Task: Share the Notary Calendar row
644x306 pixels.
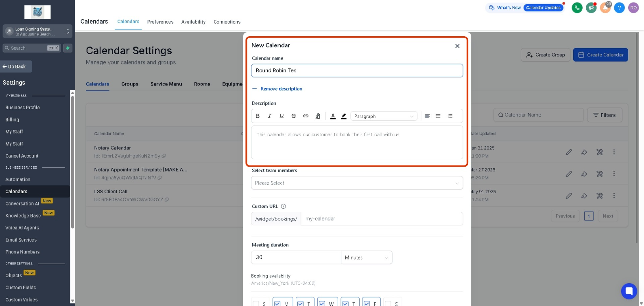Action: coord(584,152)
